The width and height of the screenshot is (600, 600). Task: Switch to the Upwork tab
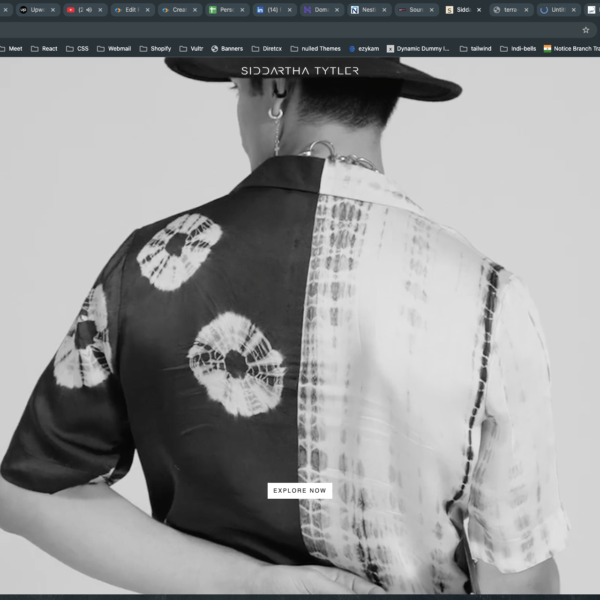click(x=38, y=10)
